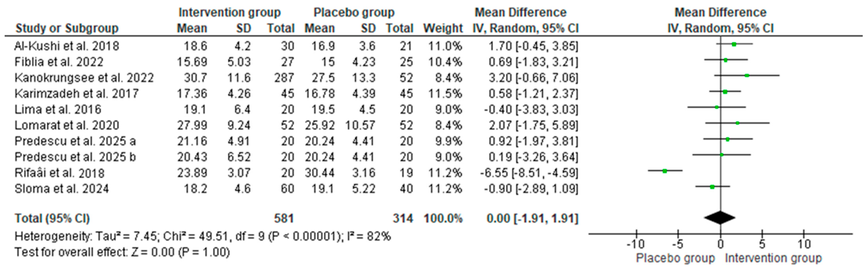
Task: Click the Rifaâi et al. 2018 study label
Action: [60, 173]
